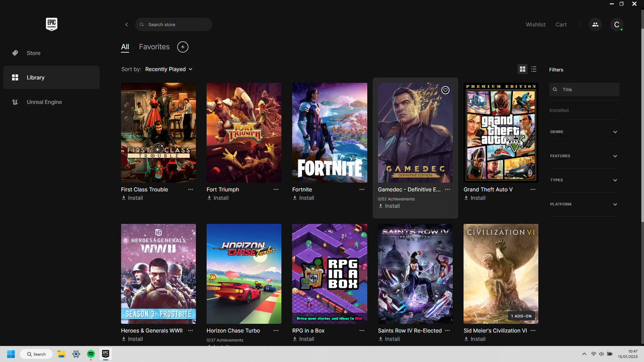The image size is (644, 362).
Task: Click the Title filter input field
Action: 584,89
